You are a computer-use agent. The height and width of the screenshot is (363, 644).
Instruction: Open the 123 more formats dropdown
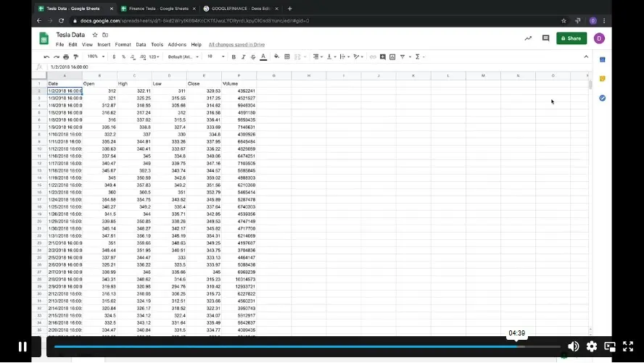click(x=154, y=57)
